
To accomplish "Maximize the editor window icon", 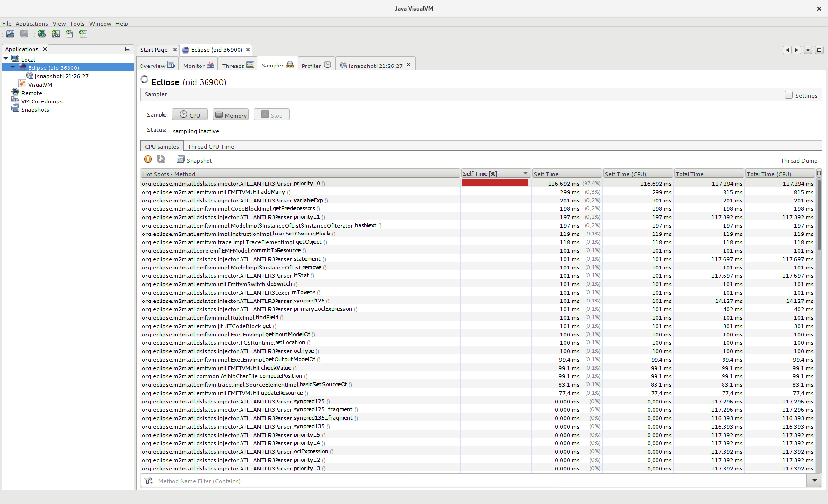I will point(819,50).
